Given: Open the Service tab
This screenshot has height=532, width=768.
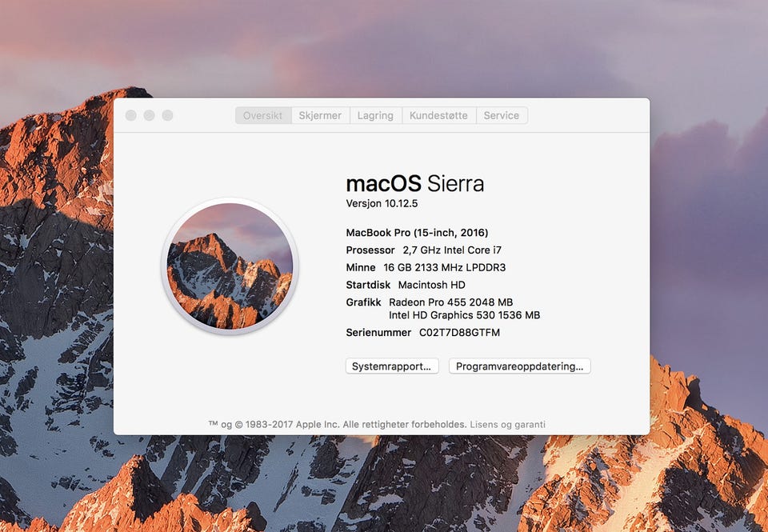Looking at the screenshot, I should [x=502, y=116].
